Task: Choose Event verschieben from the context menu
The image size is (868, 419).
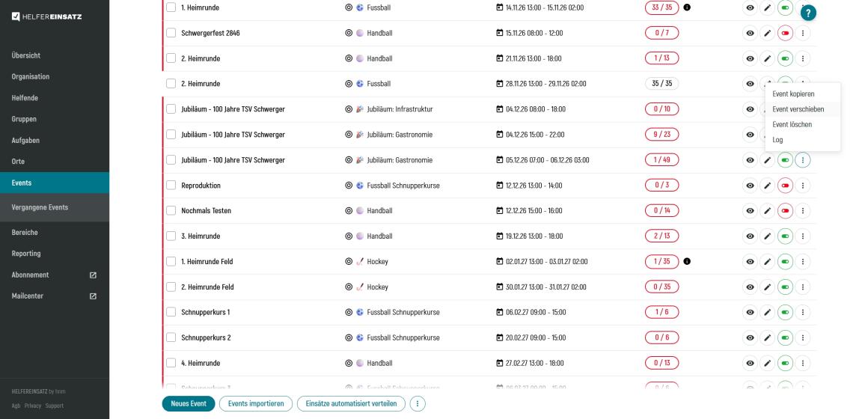Action: tap(798, 109)
